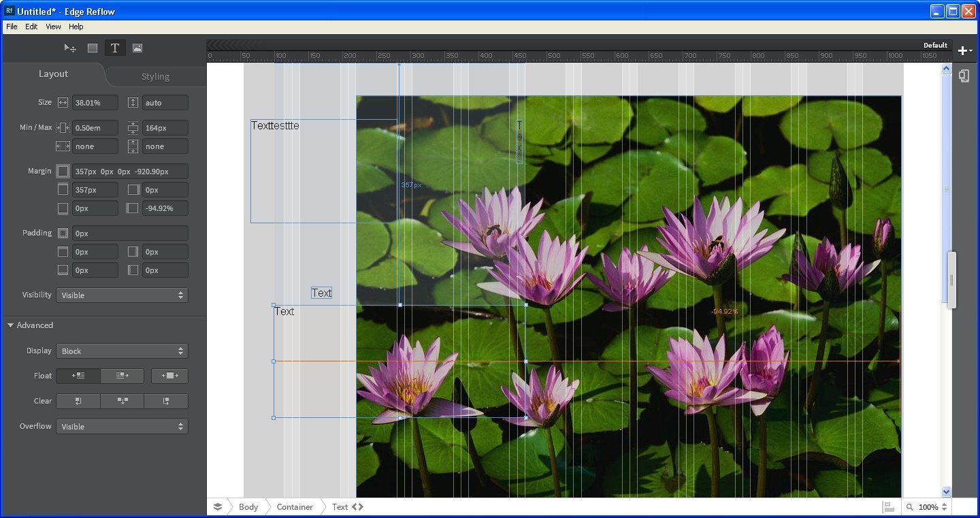Open the layers icon in the breadcrumb bar

(x=218, y=507)
